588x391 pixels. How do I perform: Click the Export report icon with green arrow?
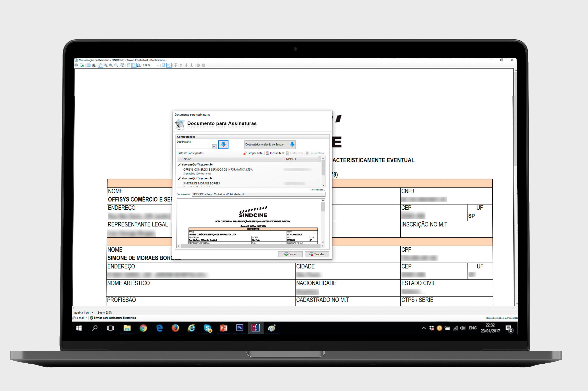pos(82,65)
